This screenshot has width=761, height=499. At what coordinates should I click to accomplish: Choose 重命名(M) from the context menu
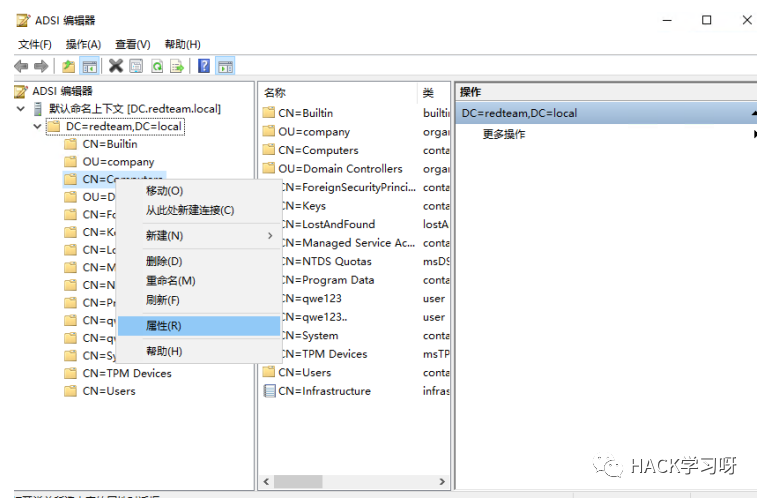[x=199, y=281]
